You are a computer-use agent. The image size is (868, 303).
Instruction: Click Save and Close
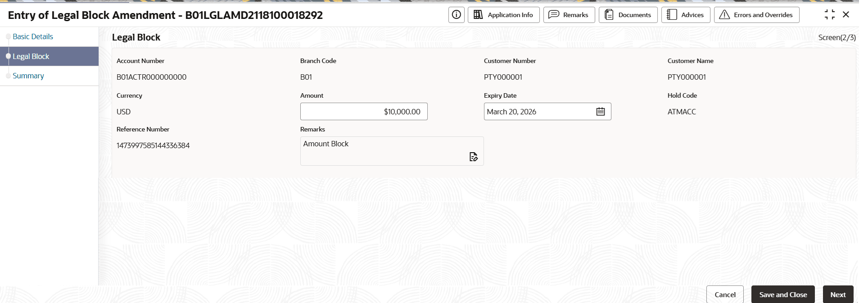click(783, 294)
